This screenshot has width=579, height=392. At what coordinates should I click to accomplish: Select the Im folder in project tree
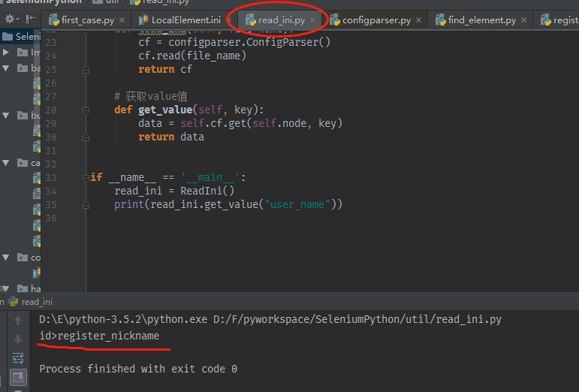pos(29,53)
